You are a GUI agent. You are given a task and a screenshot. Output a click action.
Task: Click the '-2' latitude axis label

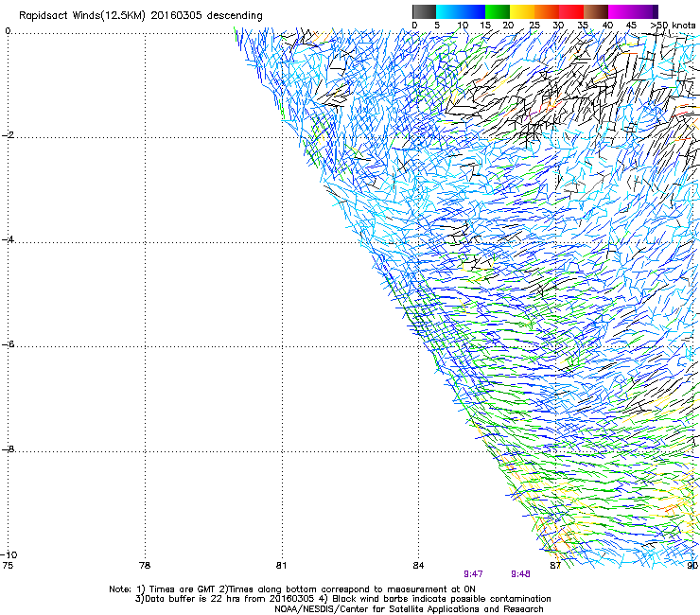pos(8,135)
